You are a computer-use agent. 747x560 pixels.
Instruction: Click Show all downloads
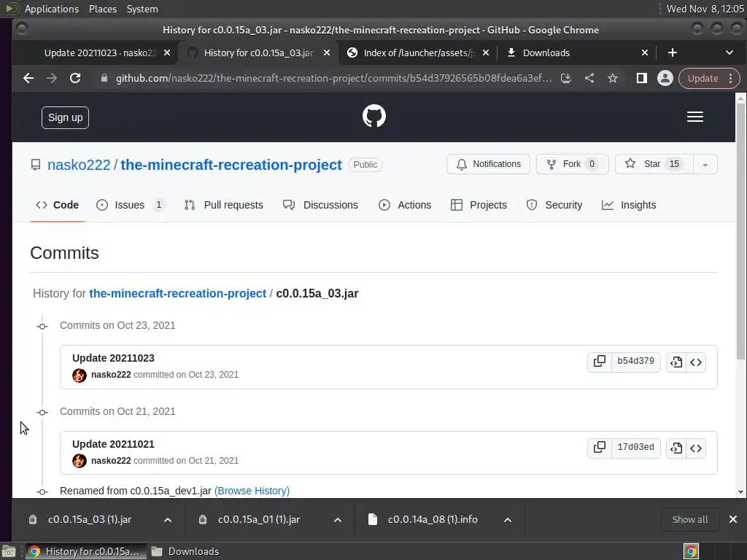pos(690,519)
